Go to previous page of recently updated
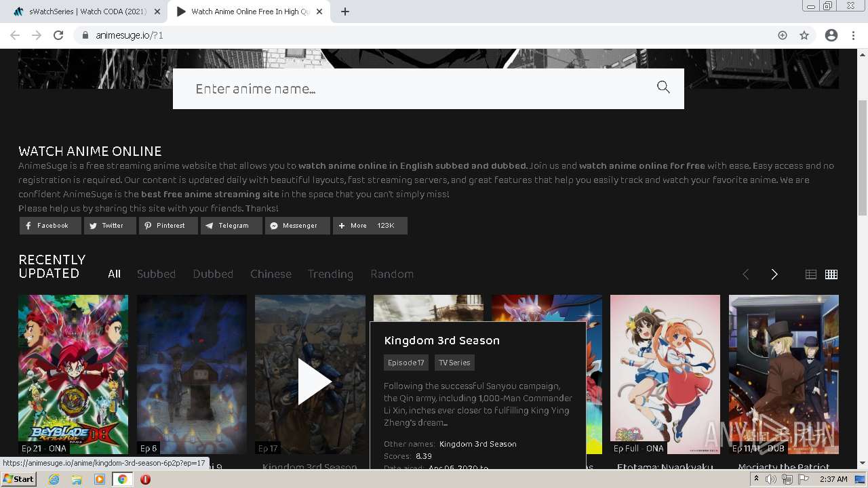Image resolution: width=868 pixels, height=488 pixels. point(745,274)
